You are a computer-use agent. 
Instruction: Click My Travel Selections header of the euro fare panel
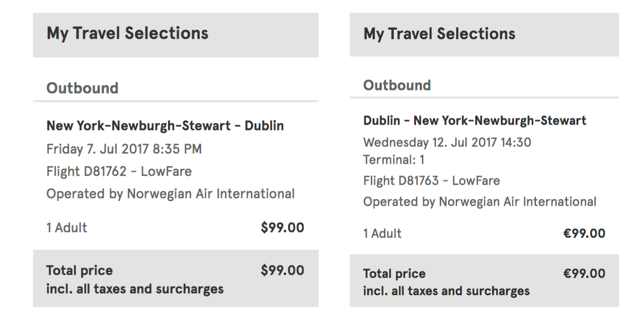click(x=439, y=34)
